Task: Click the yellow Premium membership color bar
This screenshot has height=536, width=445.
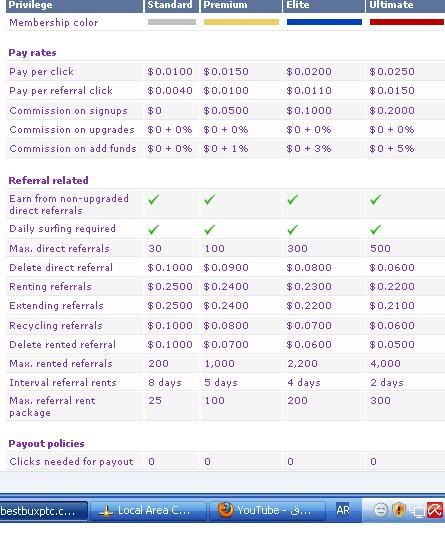Action: point(241,22)
